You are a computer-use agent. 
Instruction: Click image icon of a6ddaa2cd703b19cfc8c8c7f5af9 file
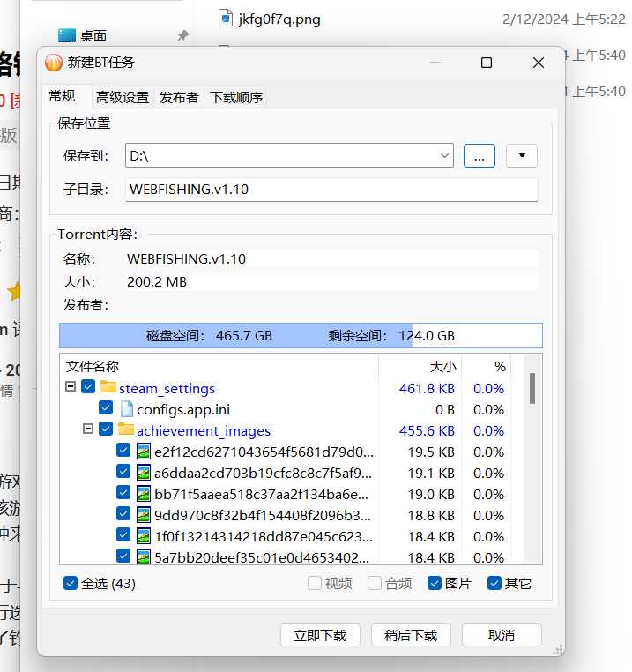point(144,473)
